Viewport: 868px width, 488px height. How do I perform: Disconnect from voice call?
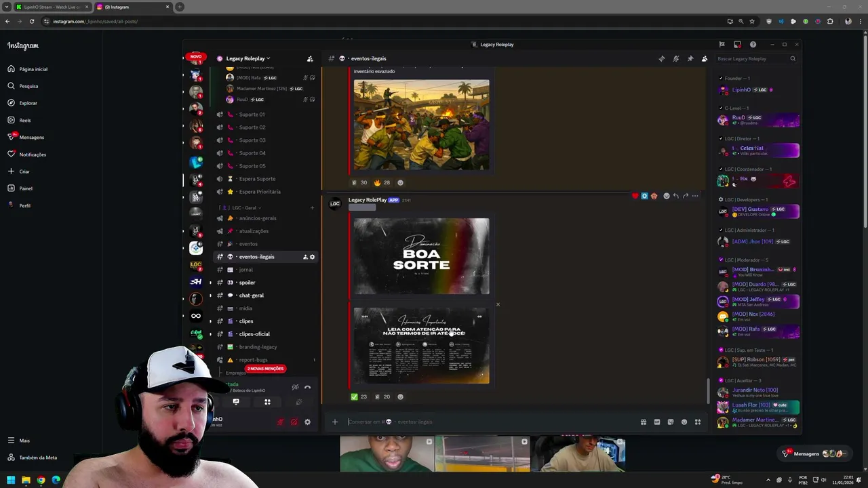[x=307, y=387]
